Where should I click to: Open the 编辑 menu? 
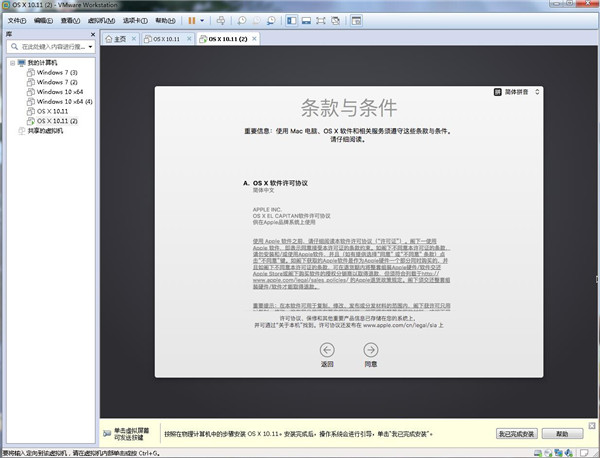click(43, 21)
